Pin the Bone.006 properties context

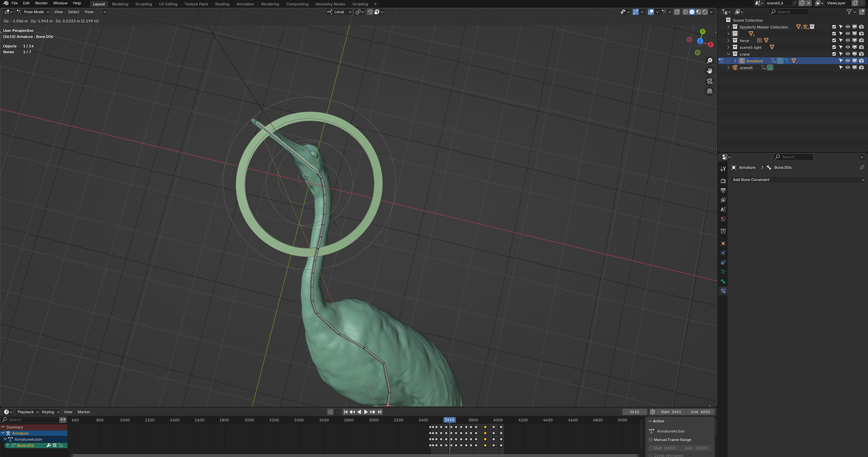point(862,168)
